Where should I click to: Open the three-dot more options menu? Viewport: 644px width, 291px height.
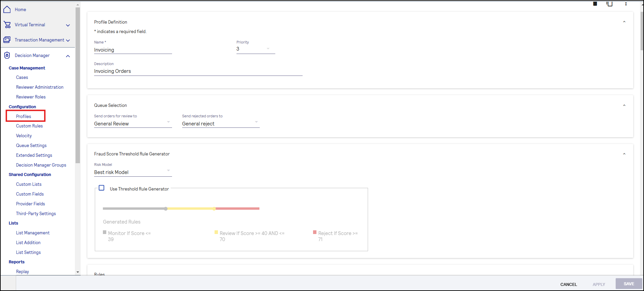click(x=626, y=4)
